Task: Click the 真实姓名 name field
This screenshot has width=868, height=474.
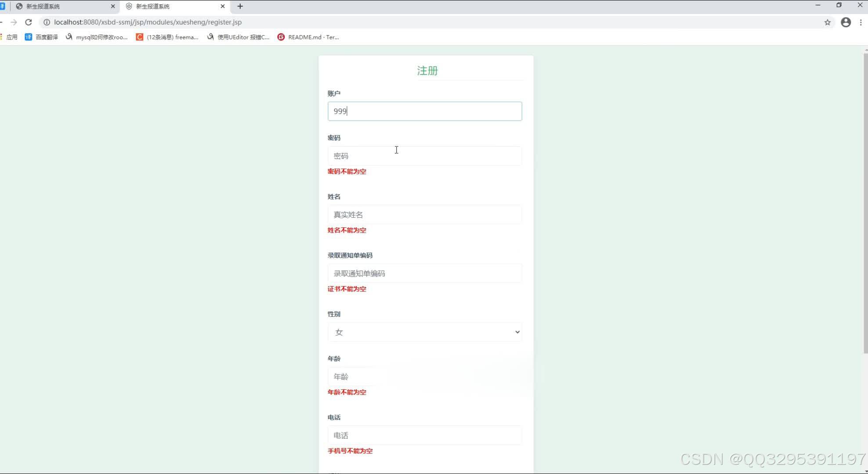Action: click(425, 215)
